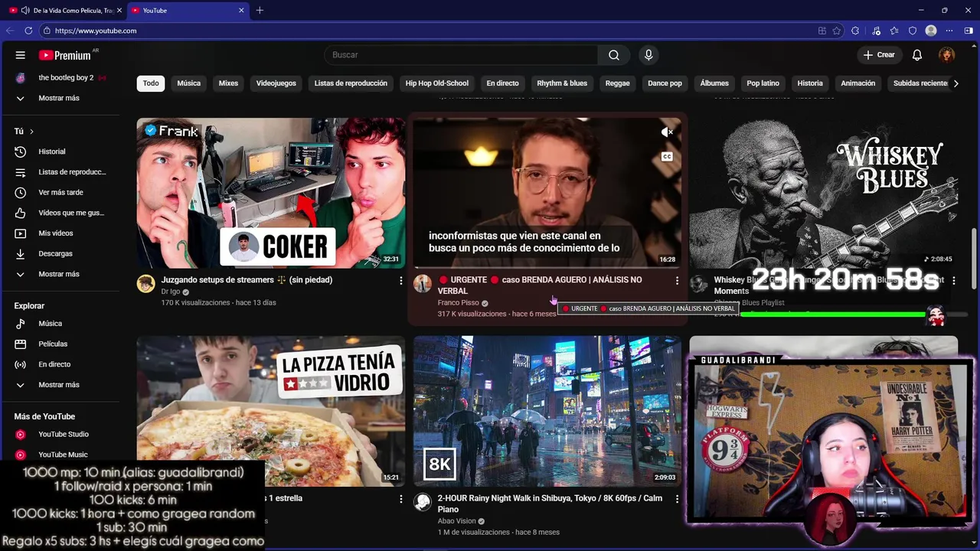980x551 pixels.
Task: Open the Whiskey Blues video thumbnail
Action: point(823,192)
